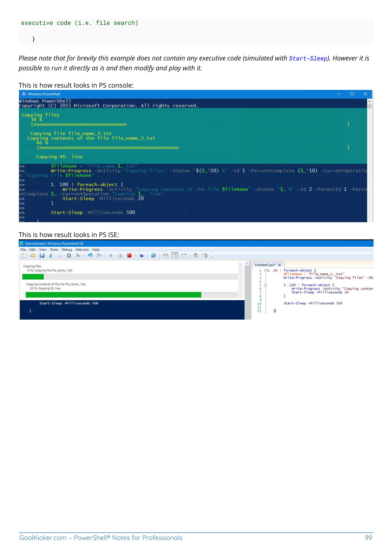The height and width of the screenshot is (555, 392).
Task: Click Save floppy disk icon in ISE
Action: pyautogui.click(x=42, y=255)
